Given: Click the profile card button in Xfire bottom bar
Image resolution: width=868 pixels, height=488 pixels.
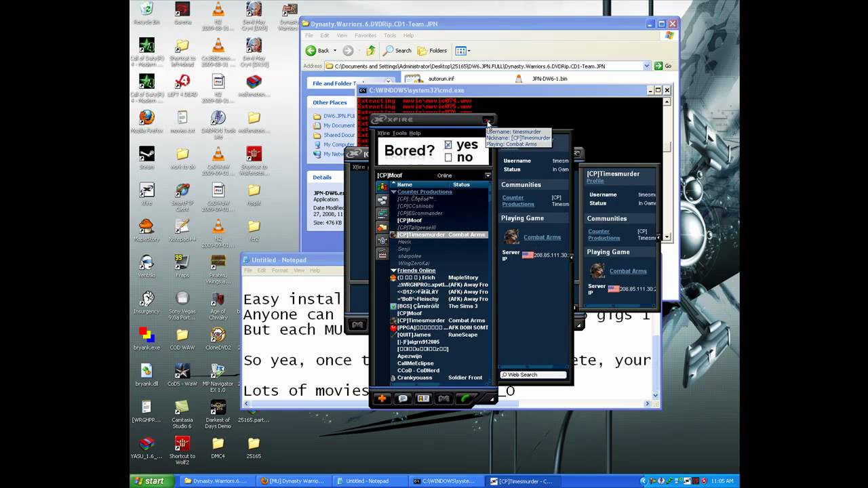Looking at the screenshot, I should 423,399.
